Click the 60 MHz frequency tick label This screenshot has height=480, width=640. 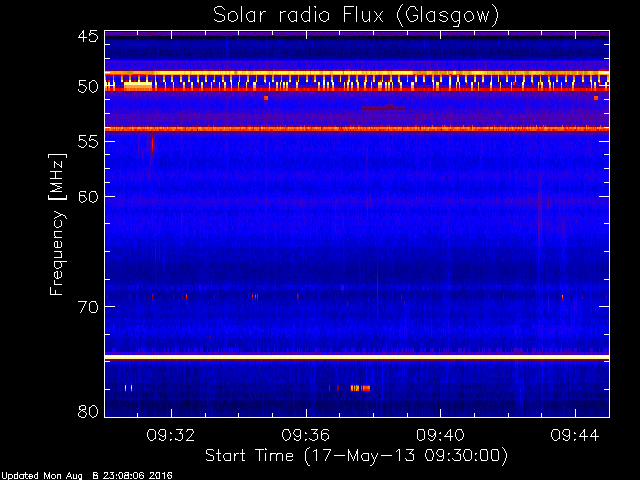click(x=88, y=196)
